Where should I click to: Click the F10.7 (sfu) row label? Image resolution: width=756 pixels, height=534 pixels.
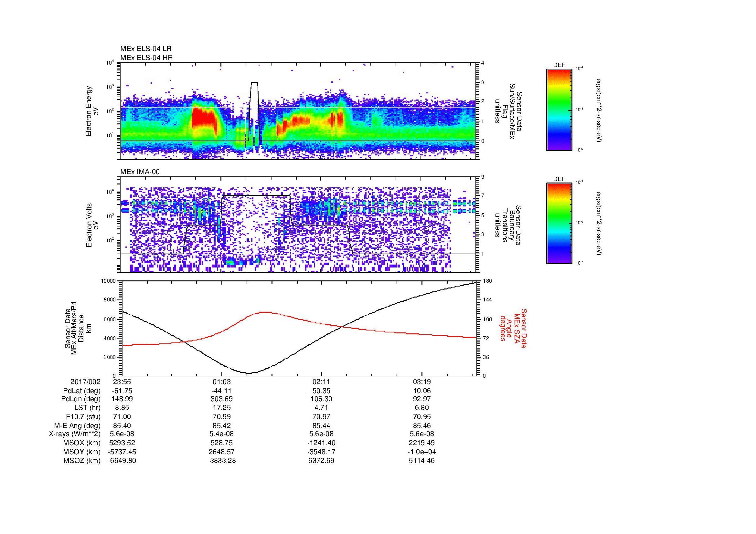83,416
